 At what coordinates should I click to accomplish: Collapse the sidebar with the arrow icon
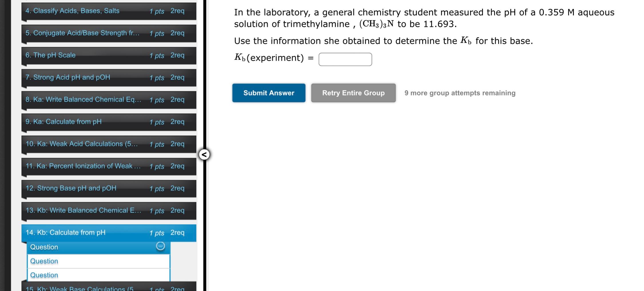point(204,155)
